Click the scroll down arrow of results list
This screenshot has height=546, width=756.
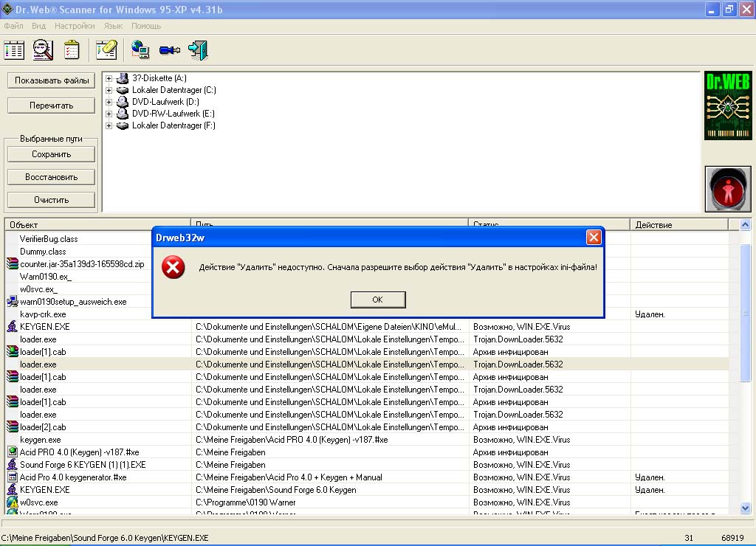pos(746,508)
